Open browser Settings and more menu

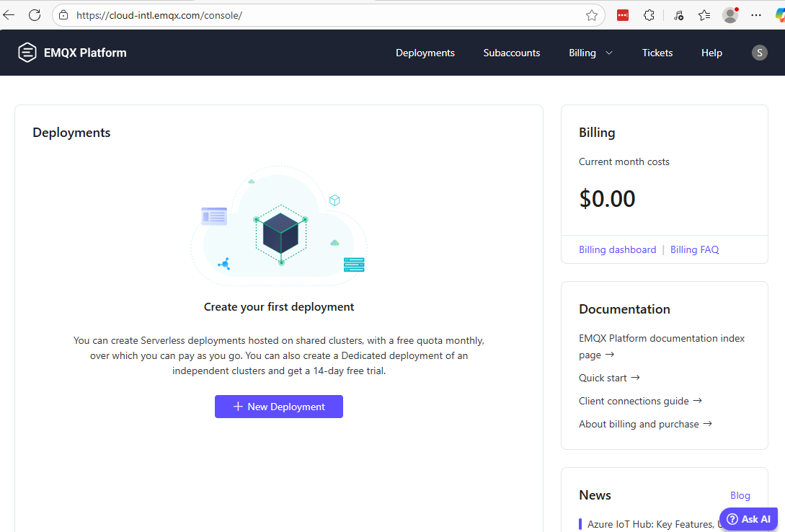[x=756, y=15]
